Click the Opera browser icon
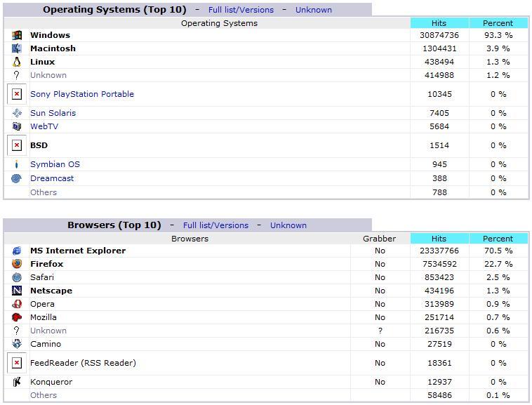The height and width of the screenshot is (405, 532). [x=17, y=304]
